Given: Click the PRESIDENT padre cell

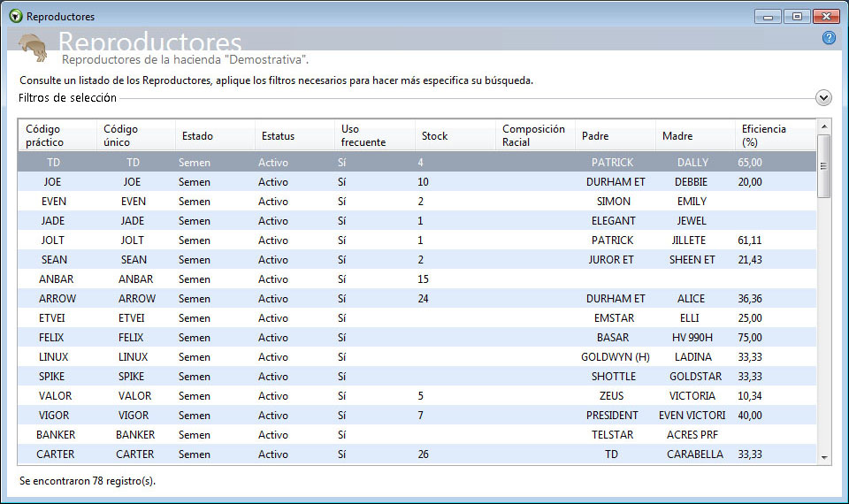Looking at the screenshot, I should (x=612, y=416).
